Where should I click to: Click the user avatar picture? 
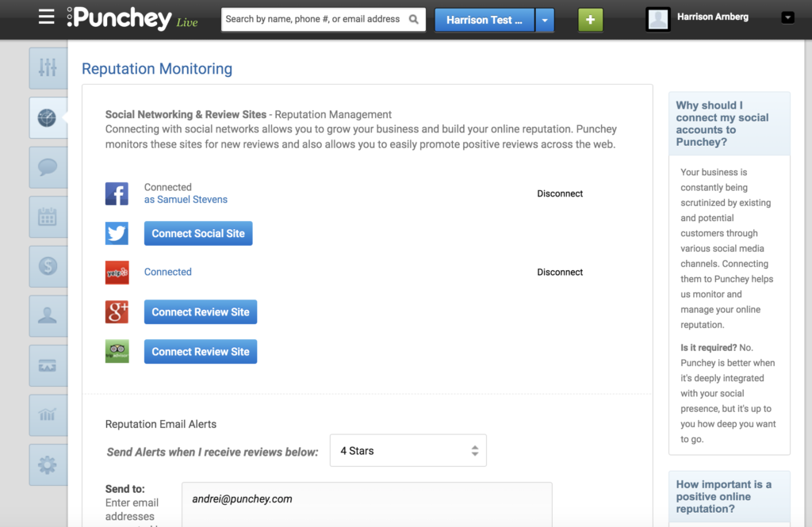[x=658, y=19]
